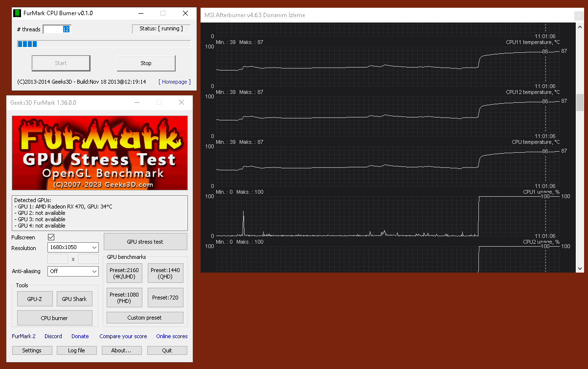Click the Afterburner vertical scrollbar thumb
The height and width of the screenshot is (369, 588).
tap(580, 103)
